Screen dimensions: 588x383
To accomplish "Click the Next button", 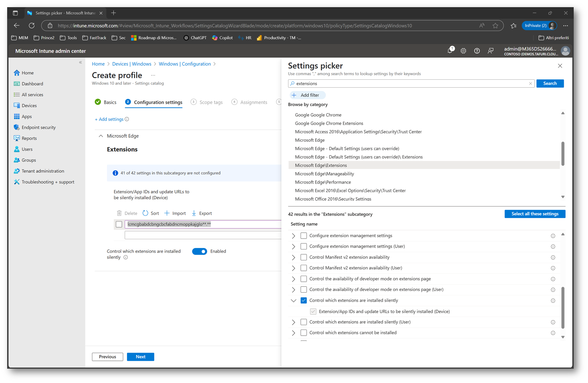I will [x=141, y=357].
